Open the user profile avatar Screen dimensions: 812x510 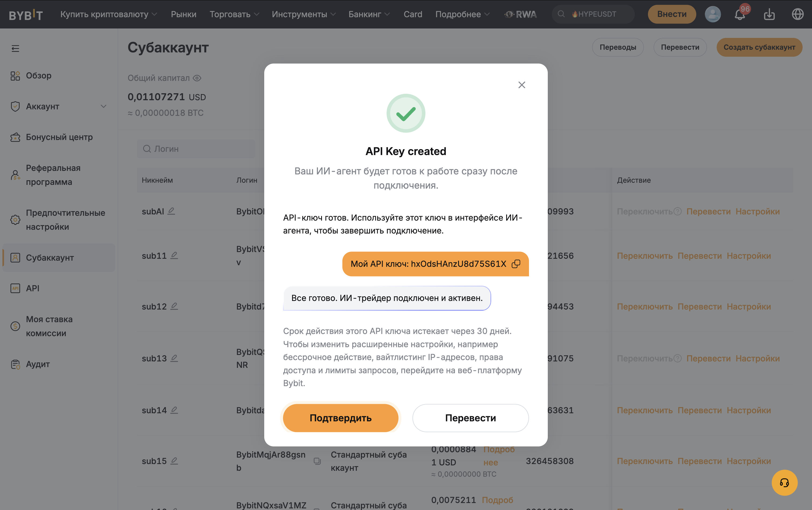tap(713, 14)
